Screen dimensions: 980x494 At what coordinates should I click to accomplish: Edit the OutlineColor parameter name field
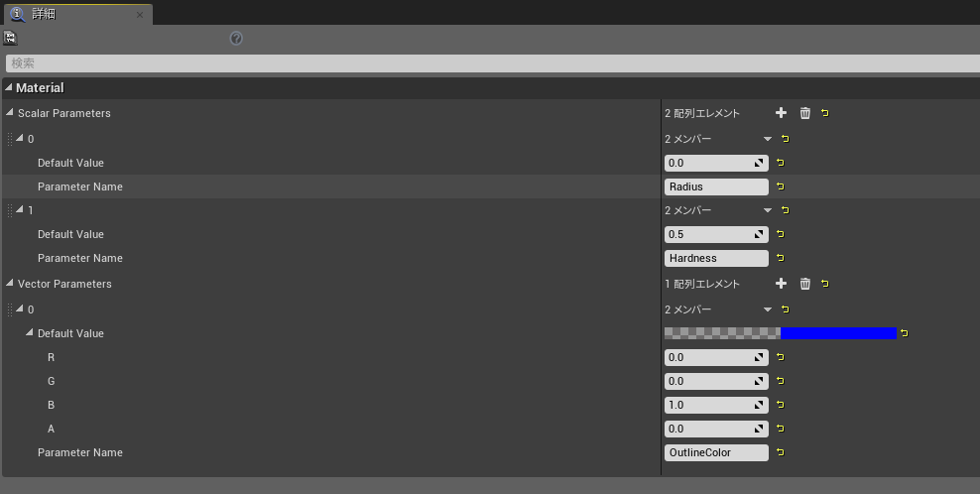point(716,452)
